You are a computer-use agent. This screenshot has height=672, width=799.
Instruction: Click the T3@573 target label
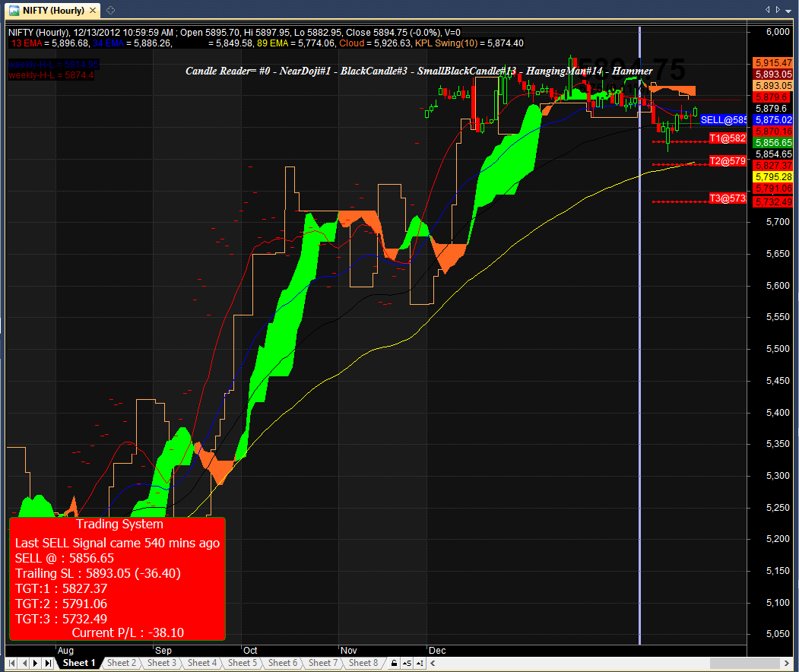click(x=728, y=198)
